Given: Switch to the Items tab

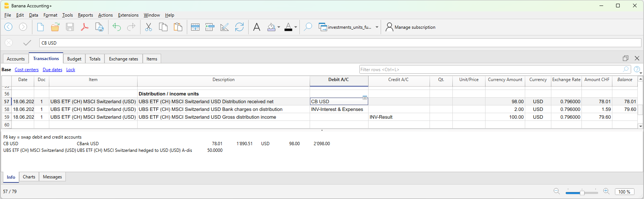Looking at the screenshot, I should pyautogui.click(x=152, y=59).
